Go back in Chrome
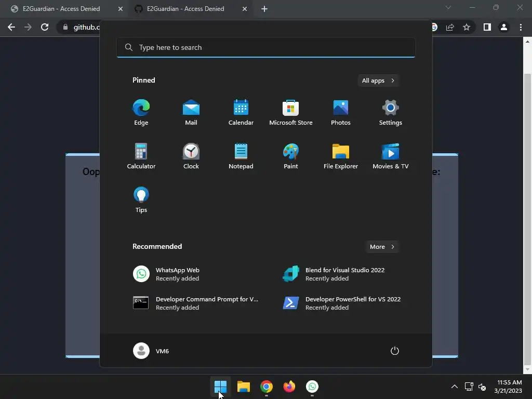Image resolution: width=532 pixels, height=399 pixels. tap(11, 27)
